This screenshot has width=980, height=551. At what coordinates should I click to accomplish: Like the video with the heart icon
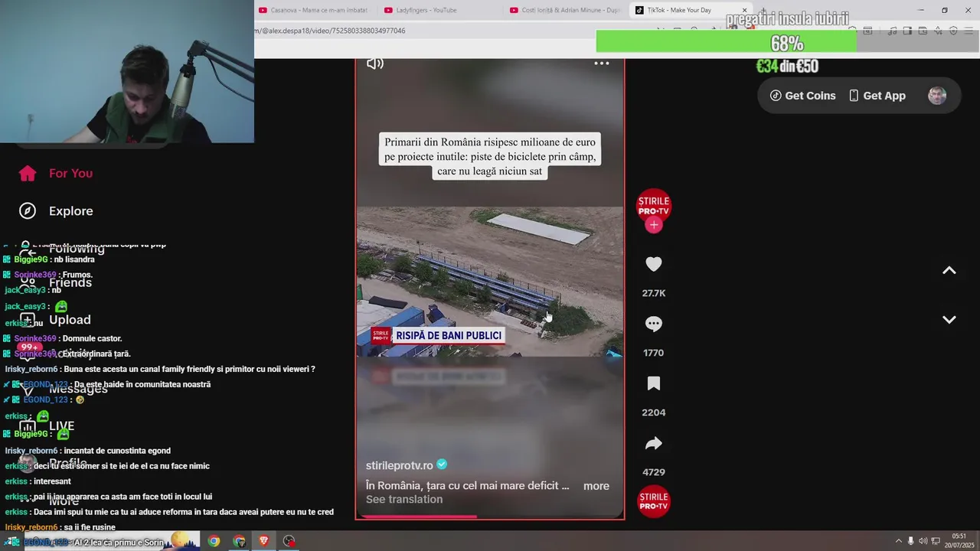coord(654,264)
